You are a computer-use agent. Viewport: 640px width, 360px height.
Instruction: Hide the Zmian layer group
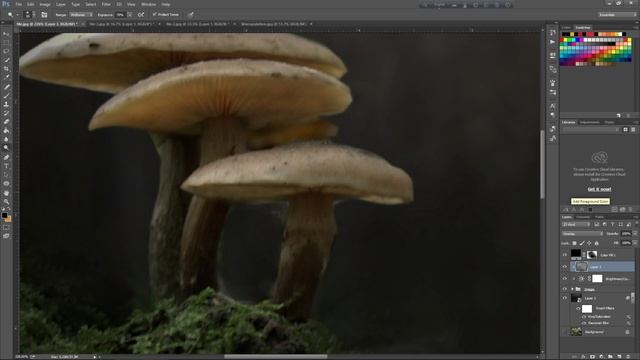click(x=565, y=289)
